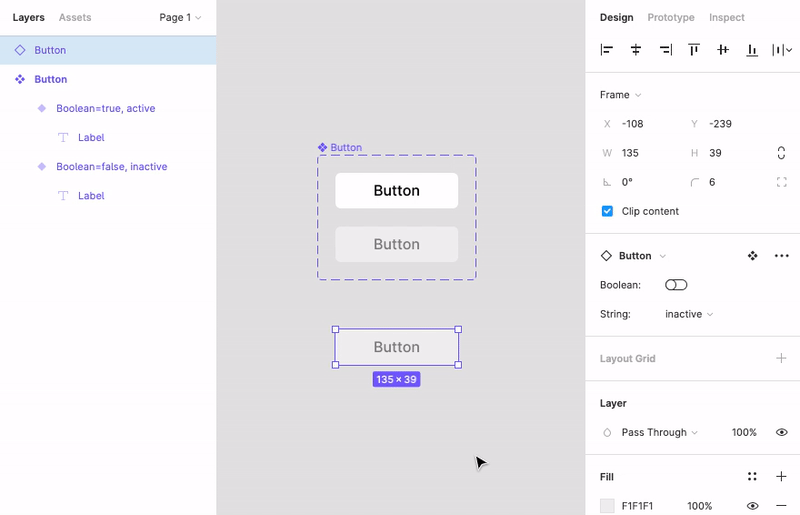This screenshot has height=515, width=800.
Task: Open the instance more options menu
Action: (781, 256)
